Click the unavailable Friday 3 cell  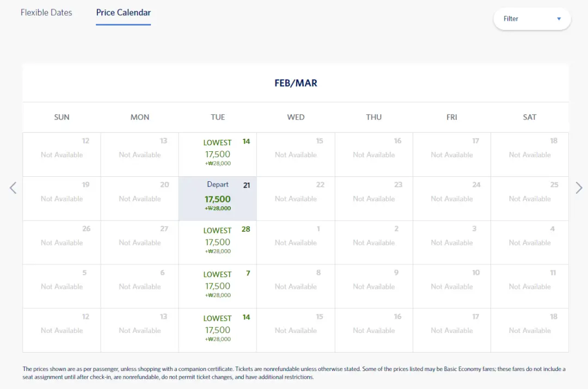pyautogui.click(x=452, y=243)
